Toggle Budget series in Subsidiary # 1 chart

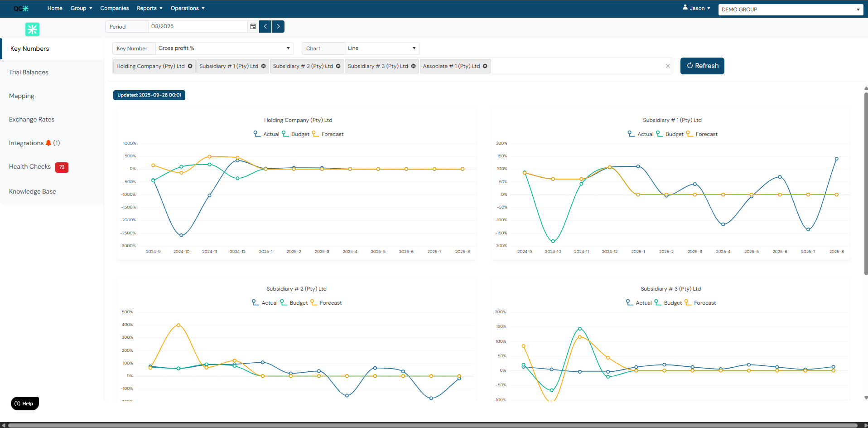tap(670, 134)
